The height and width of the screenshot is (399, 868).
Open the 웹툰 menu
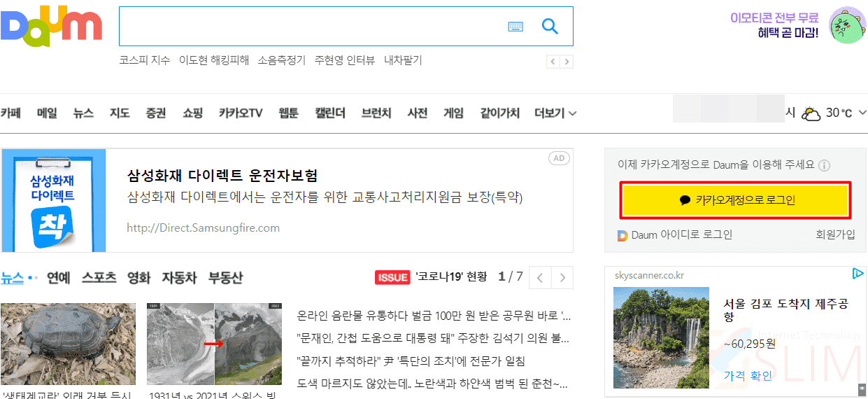point(288,113)
